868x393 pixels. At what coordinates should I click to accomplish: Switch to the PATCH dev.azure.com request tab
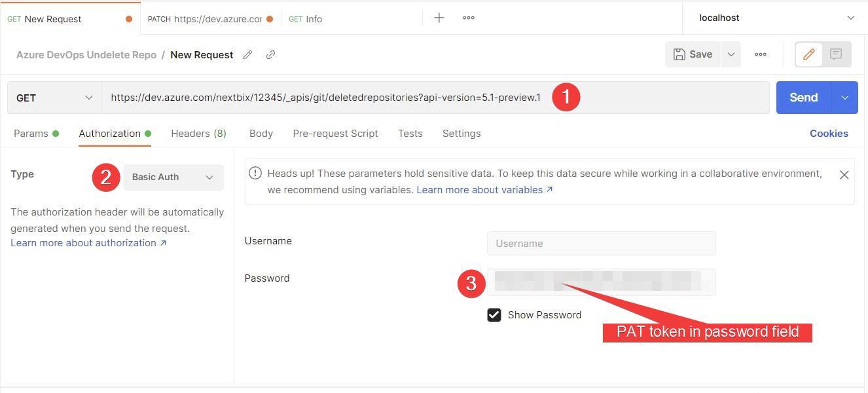[210, 19]
